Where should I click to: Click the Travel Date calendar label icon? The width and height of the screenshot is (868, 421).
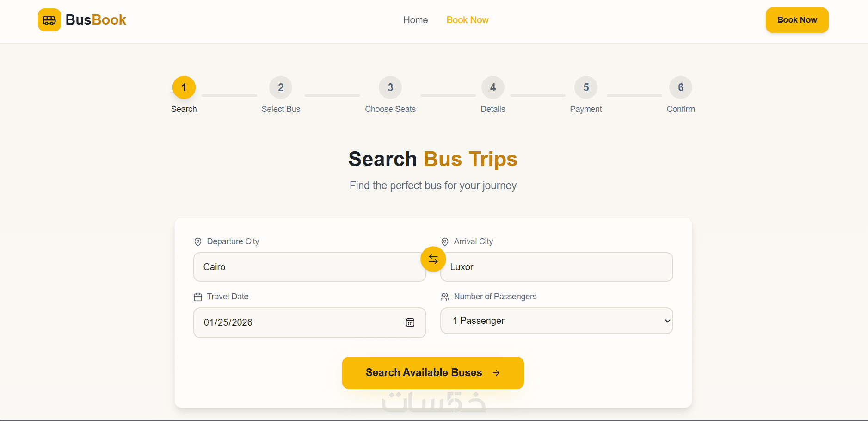click(198, 297)
